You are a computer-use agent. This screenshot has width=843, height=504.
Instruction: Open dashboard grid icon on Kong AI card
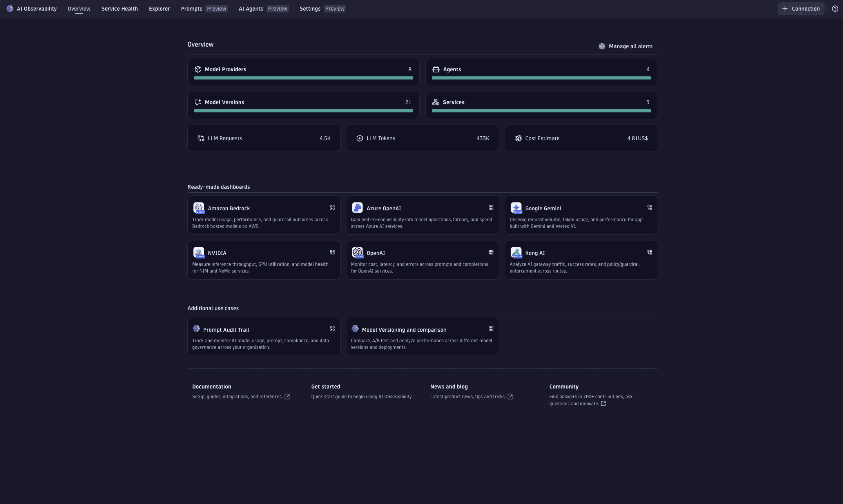click(x=650, y=252)
